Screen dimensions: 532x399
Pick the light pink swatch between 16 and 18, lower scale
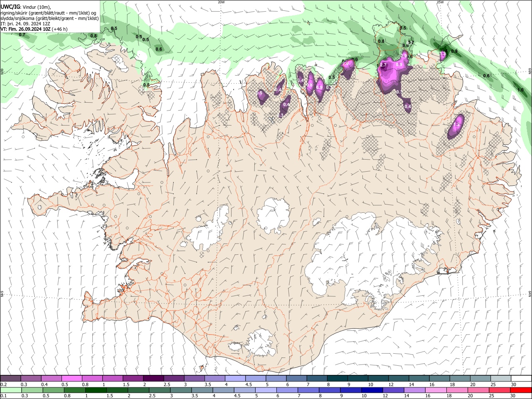click(x=436, y=390)
